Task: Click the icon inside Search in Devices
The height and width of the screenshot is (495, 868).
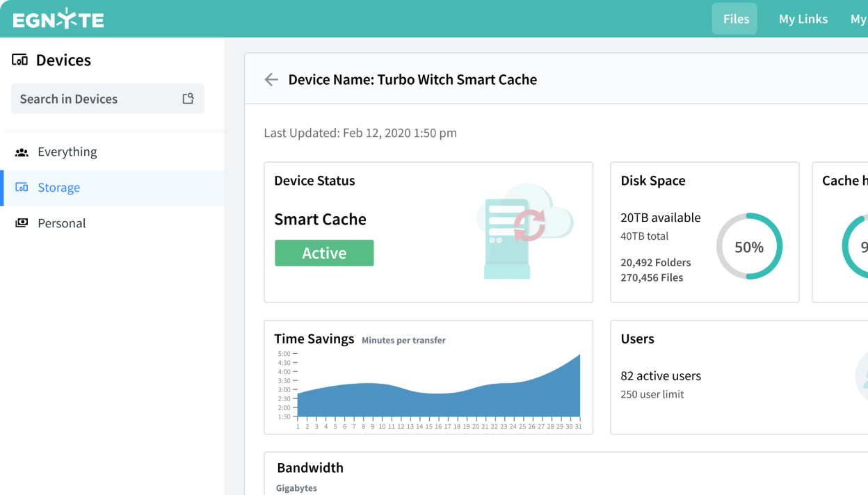Action: pyautogui.click(x=188, y=99)
